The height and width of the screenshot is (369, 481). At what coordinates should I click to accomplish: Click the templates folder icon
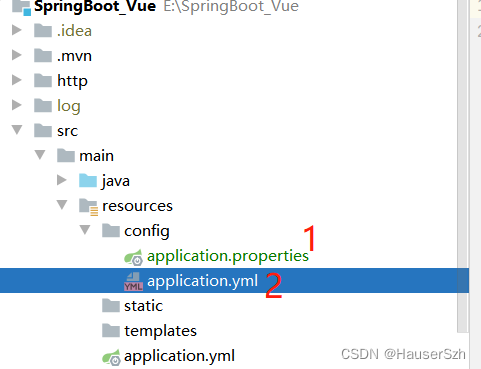(x=111, y=330)
